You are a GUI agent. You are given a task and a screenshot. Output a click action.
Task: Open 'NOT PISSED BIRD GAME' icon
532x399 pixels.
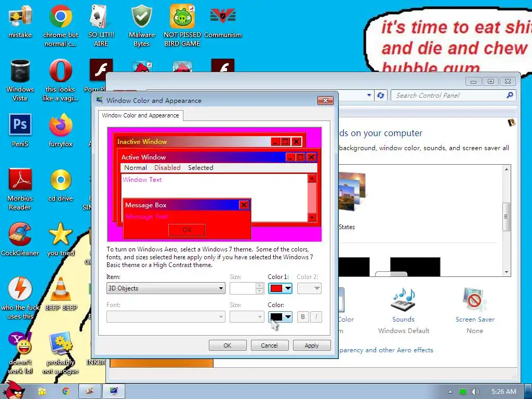[182, 16]
